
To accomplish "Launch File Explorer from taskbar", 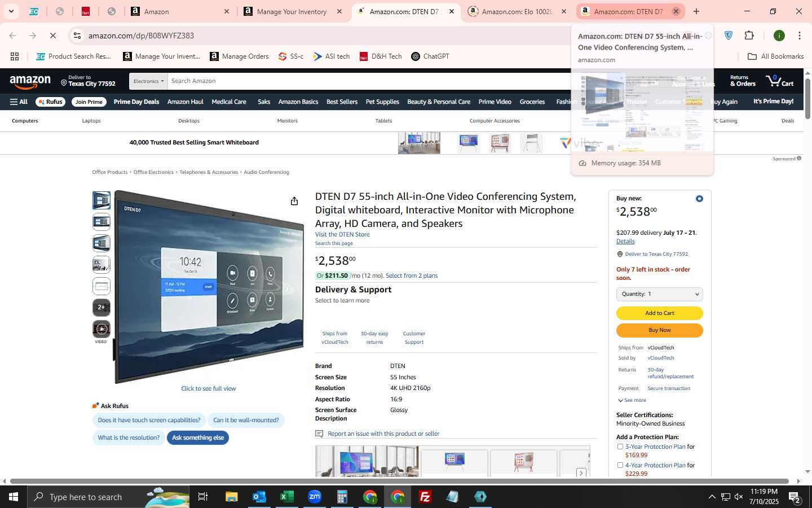I will coord(232,497).
